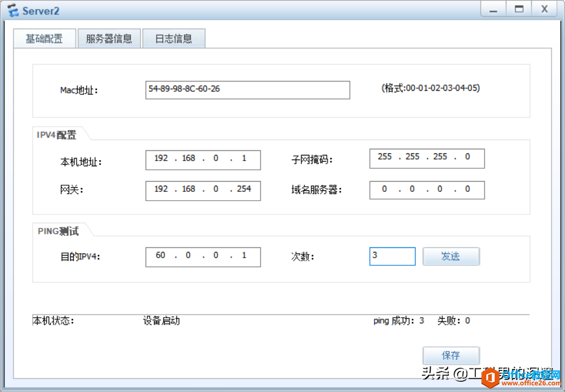Select last octet of 本机地址 field
Image resolution: width=565 pixels, height=392 pixels.
(244, 159)
